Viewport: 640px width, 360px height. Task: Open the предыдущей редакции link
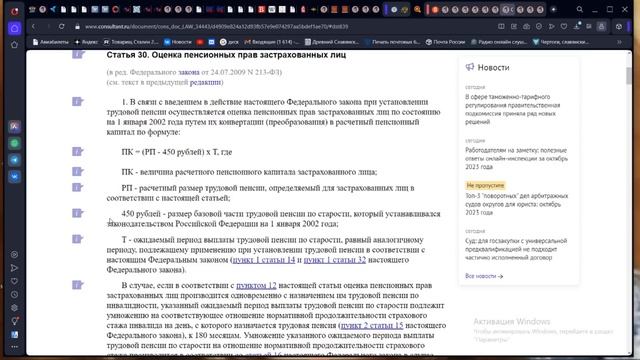205,82
